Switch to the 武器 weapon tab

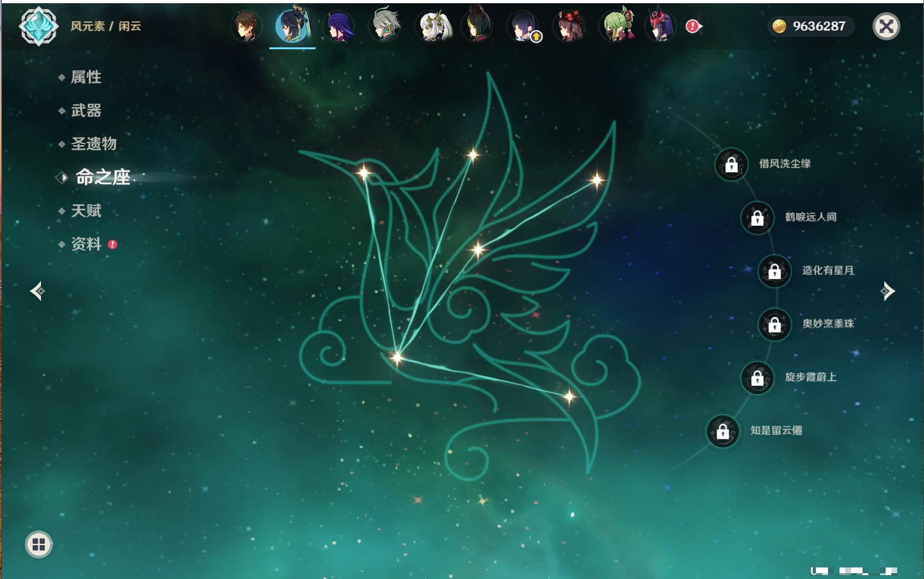86,111
